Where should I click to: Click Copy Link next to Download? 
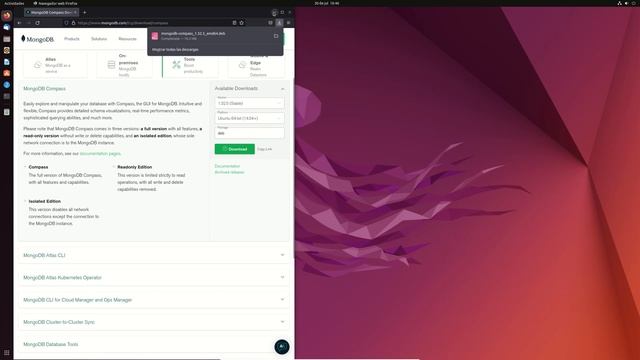pyautogui.click(x=264, y=149)
